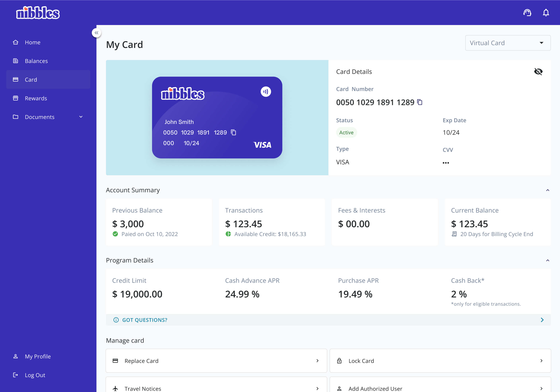This screenshot has height=392, width=560.
Task: Click the VISA type value in Card Details
Action: (343, 162)
